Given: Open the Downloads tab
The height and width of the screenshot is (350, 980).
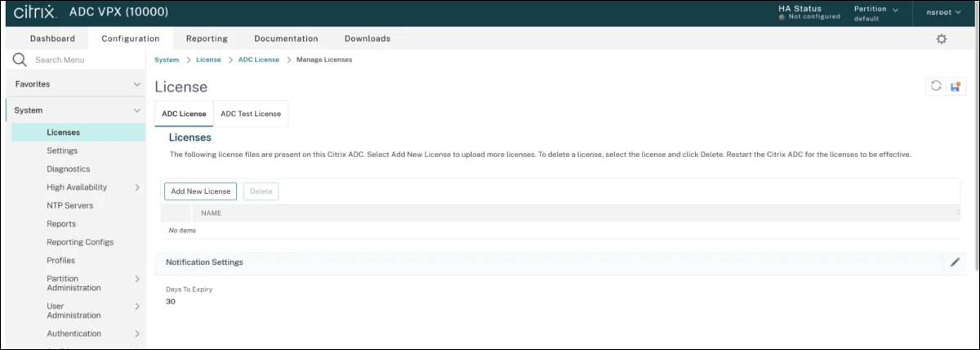Looking at the screenshot, I should pyautogui.click(x=367, y=38).
